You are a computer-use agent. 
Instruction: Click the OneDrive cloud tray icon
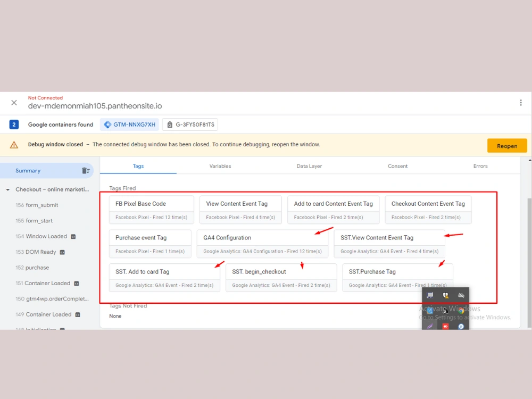[461, 295]
